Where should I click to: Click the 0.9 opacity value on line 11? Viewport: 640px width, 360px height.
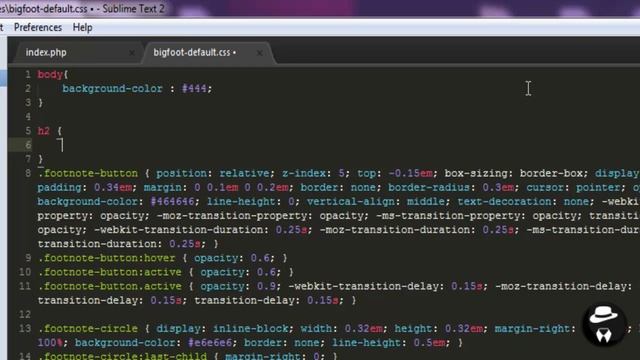pos(266,286)
